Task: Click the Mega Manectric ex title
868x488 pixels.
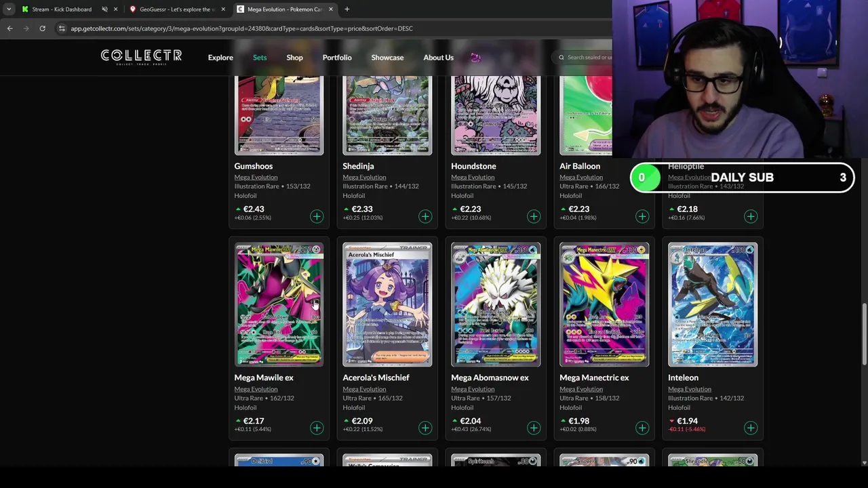Action: click(594, 378)
